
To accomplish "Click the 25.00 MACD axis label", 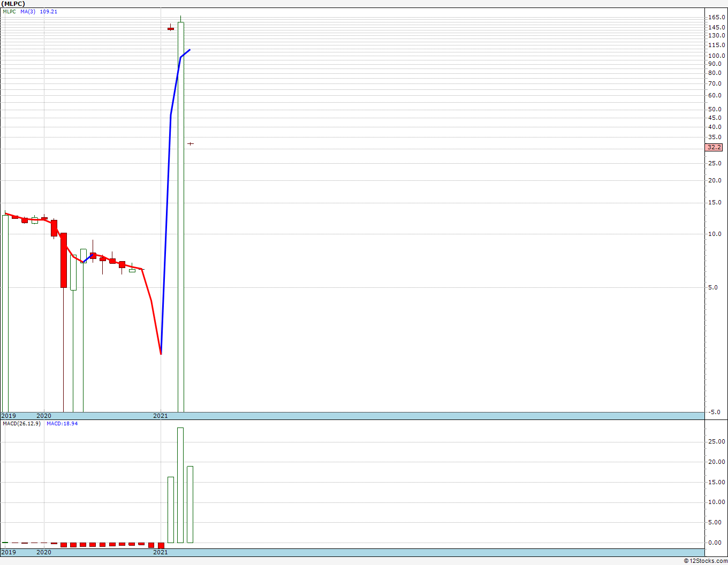I will pos(717,441).
